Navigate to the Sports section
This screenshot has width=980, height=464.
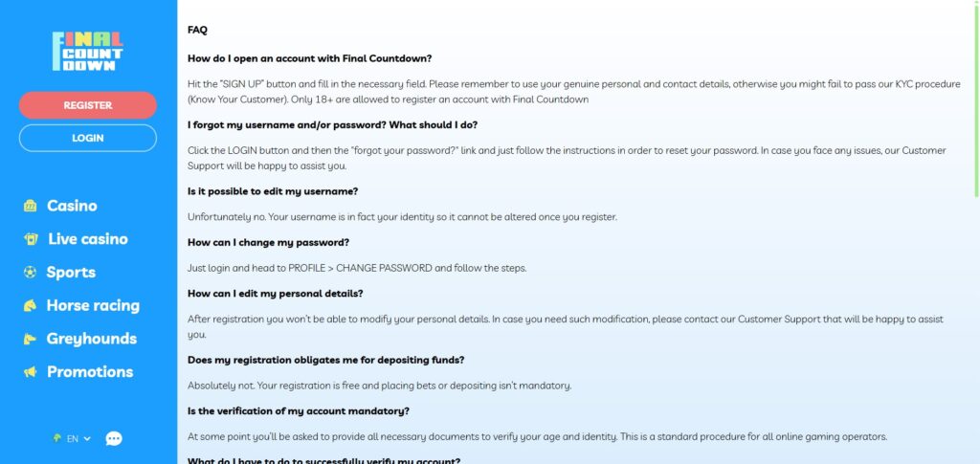pyautogui.click(x=71, y=273)
